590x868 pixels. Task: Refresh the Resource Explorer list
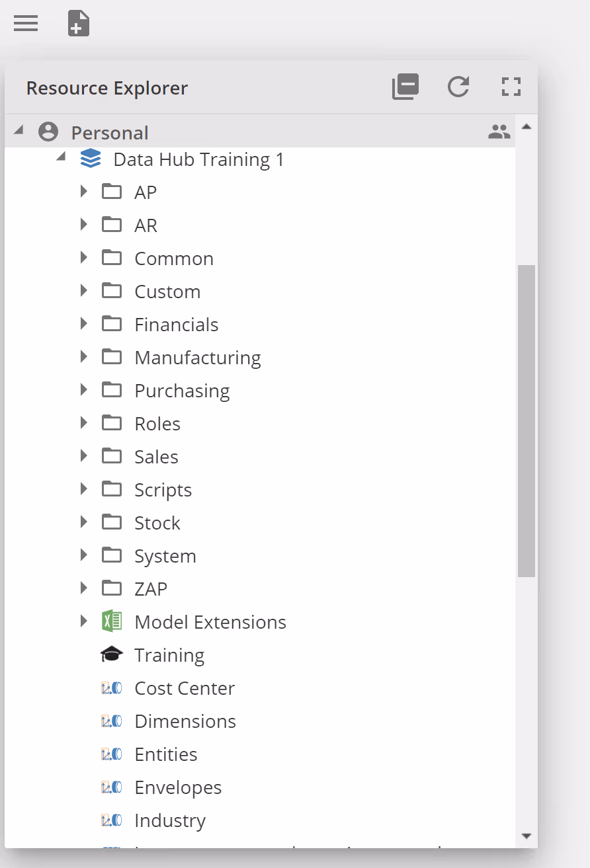458,87
